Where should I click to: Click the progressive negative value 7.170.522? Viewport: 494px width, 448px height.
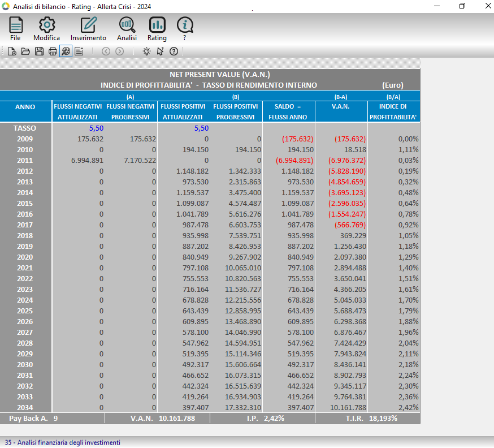click(140, 161)
